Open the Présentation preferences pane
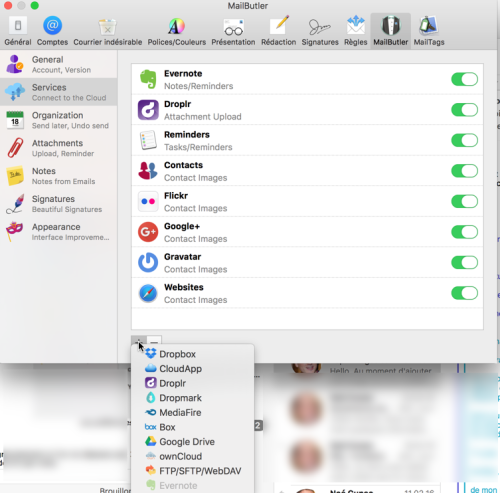 click(233, 31)
